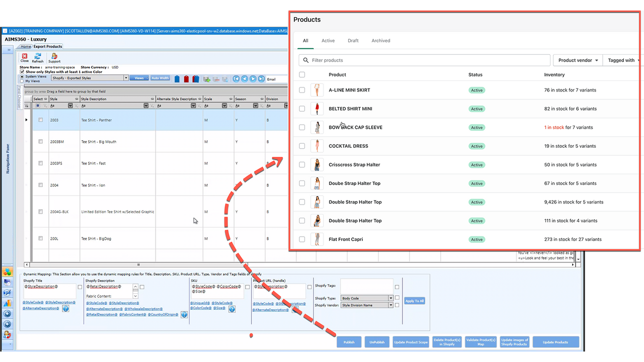
Task: Click the red-and-blue double tag icon
Action: (196, 79)
